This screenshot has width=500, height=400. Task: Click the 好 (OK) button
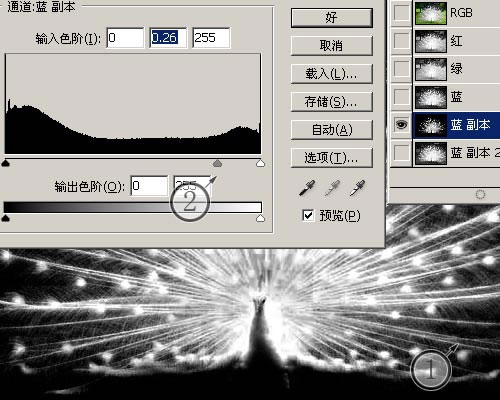(x=332, y=18)
